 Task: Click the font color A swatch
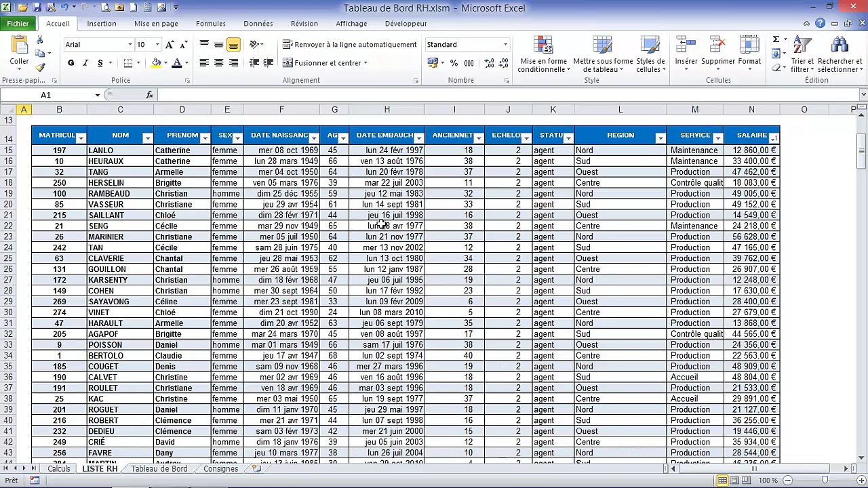(x=176, y=63)
